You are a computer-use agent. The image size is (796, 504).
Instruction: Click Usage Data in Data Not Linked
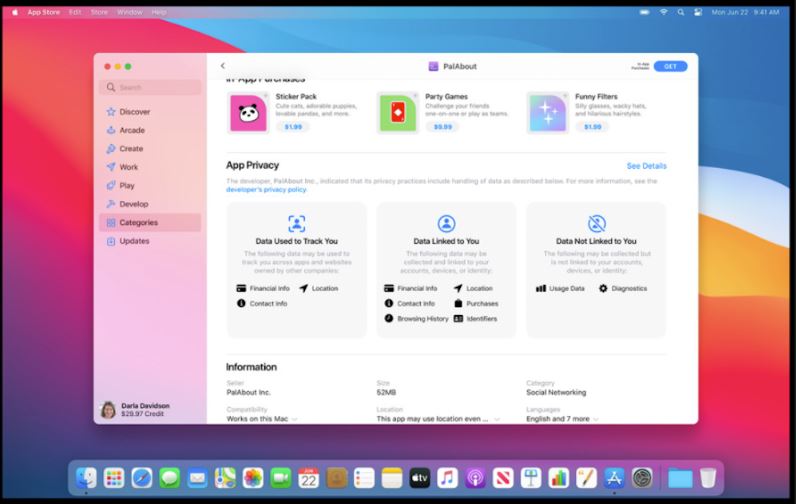[560, 288]
